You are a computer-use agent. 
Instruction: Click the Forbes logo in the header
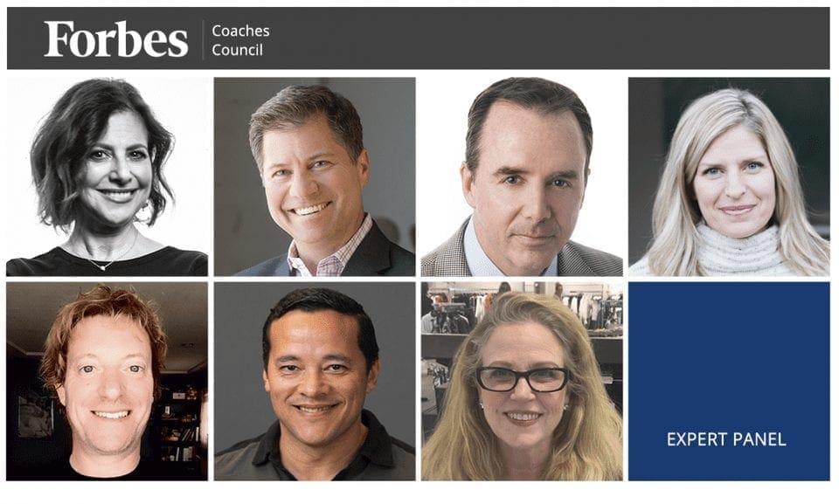pos(115,39)
